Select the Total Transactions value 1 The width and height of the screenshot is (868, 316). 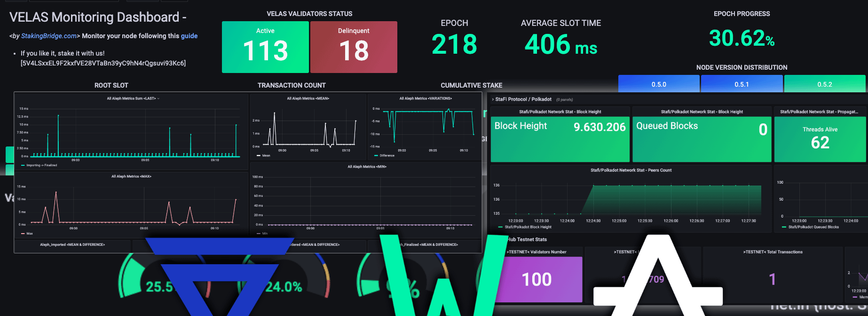pyautogui.click(x=772, y=280)
